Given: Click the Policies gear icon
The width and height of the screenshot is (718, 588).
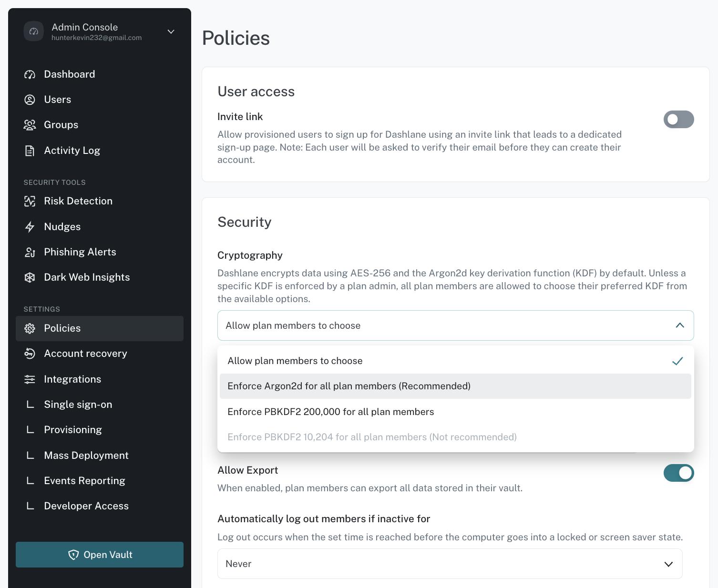Looking at the screenshot, I should [x=30, y=328].
